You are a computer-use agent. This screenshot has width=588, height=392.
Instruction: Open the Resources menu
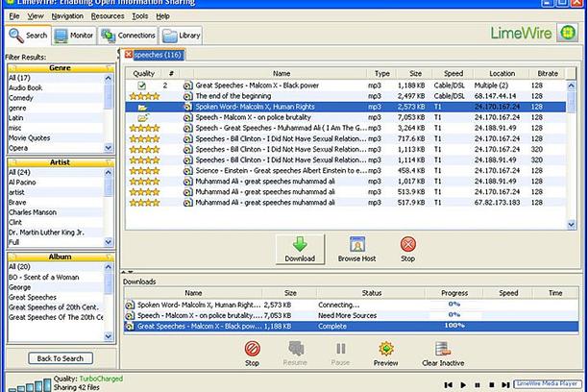click(108, 16)
